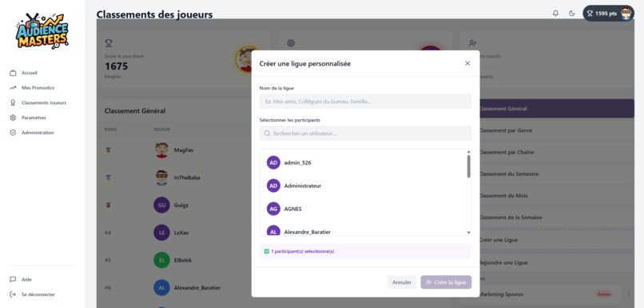The image size is (644, 308).
Task: Click the 1595 pts badge
Action: point(608,13)
